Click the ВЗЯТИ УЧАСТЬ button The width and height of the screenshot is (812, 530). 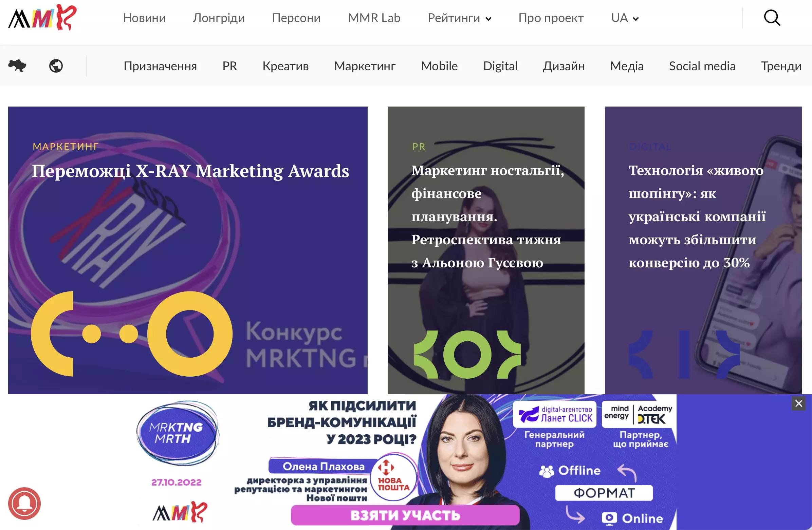405,515
